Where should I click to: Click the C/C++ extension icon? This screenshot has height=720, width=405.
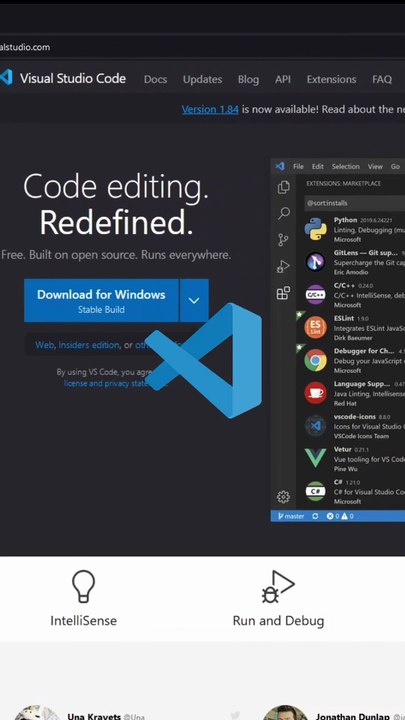coord(315,294)
